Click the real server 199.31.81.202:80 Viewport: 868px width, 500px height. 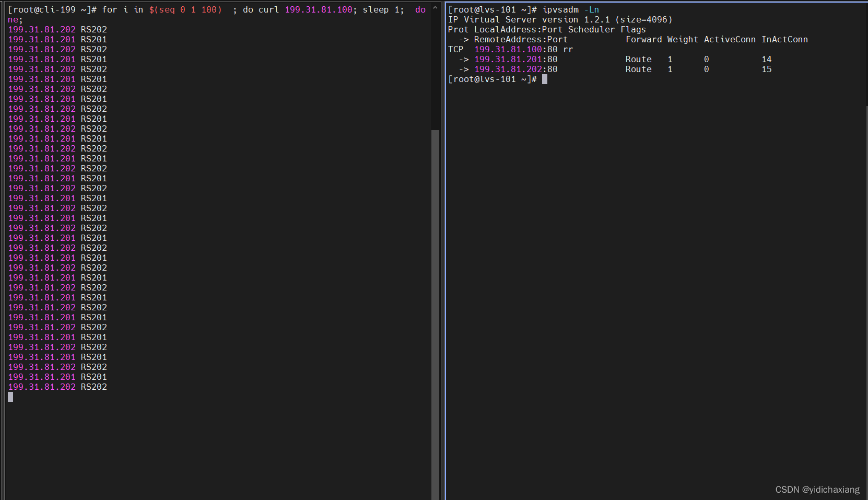coord(516,69)
